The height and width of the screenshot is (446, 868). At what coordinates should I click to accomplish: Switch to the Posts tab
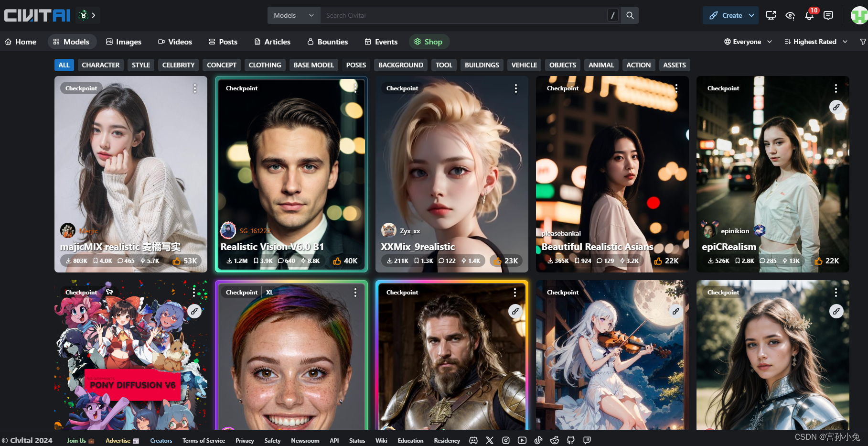point(223,42)
